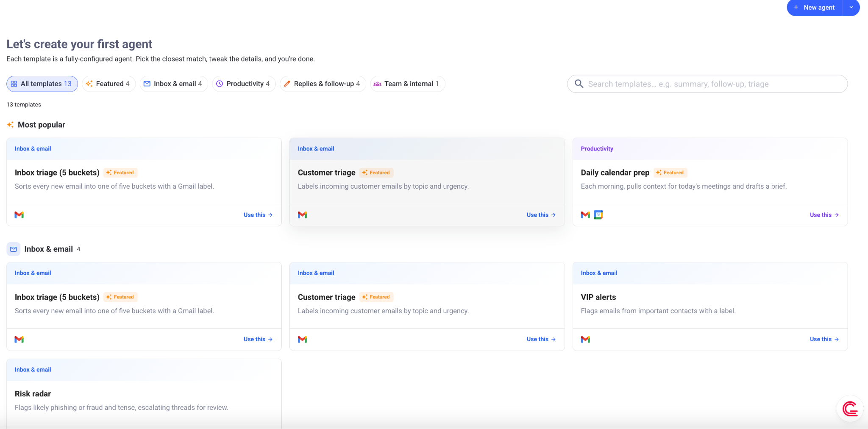Click Gmail icon on Daily calendar prep card
The height and width of the screenshot is (429, 868).
pos(585,215)
